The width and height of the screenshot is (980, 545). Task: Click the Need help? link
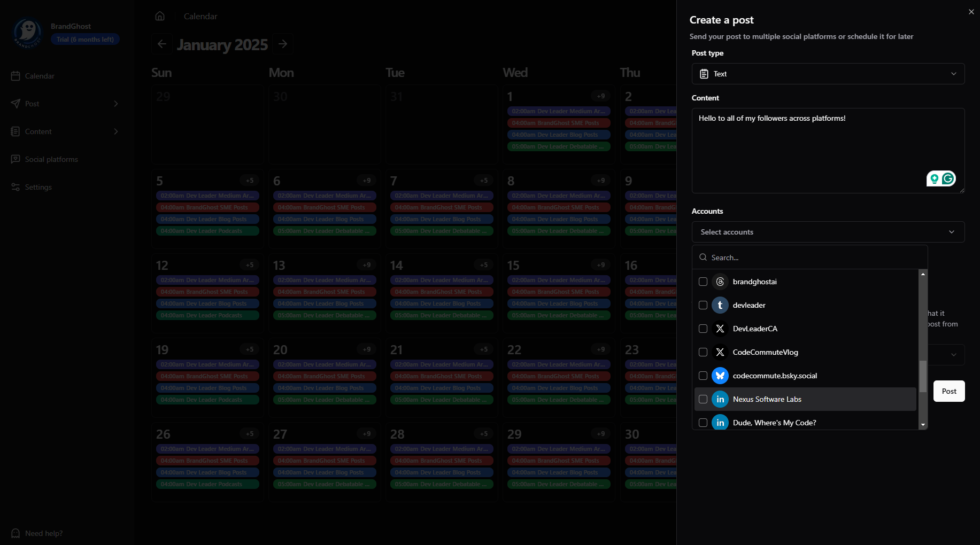(x=44, y=533)
